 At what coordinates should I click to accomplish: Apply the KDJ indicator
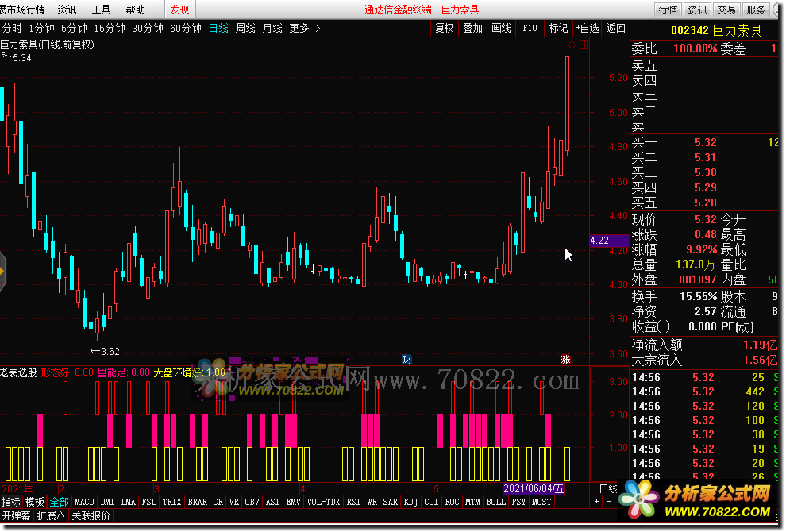(x=411, y=502)
